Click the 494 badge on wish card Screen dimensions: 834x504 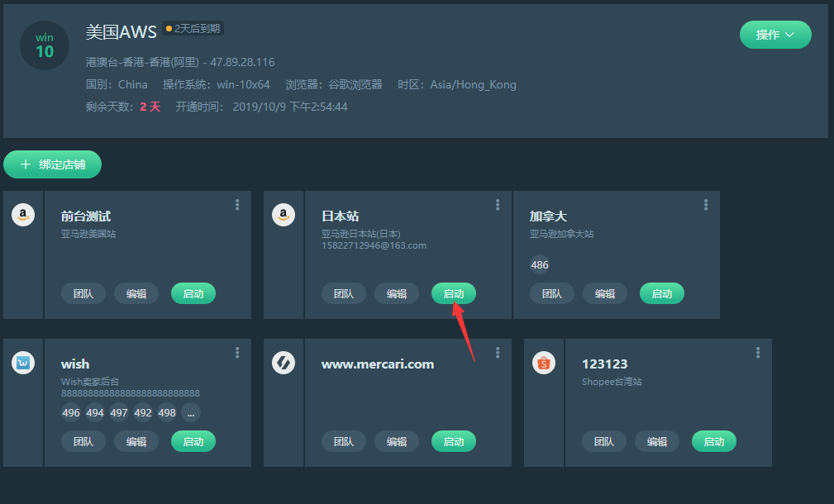(x=95, y=412)
